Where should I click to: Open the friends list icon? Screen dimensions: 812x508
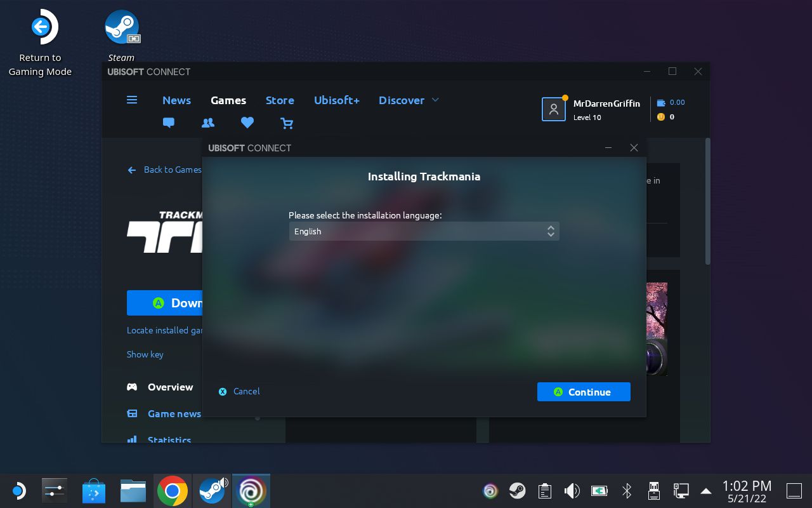(x=208, y=123)
